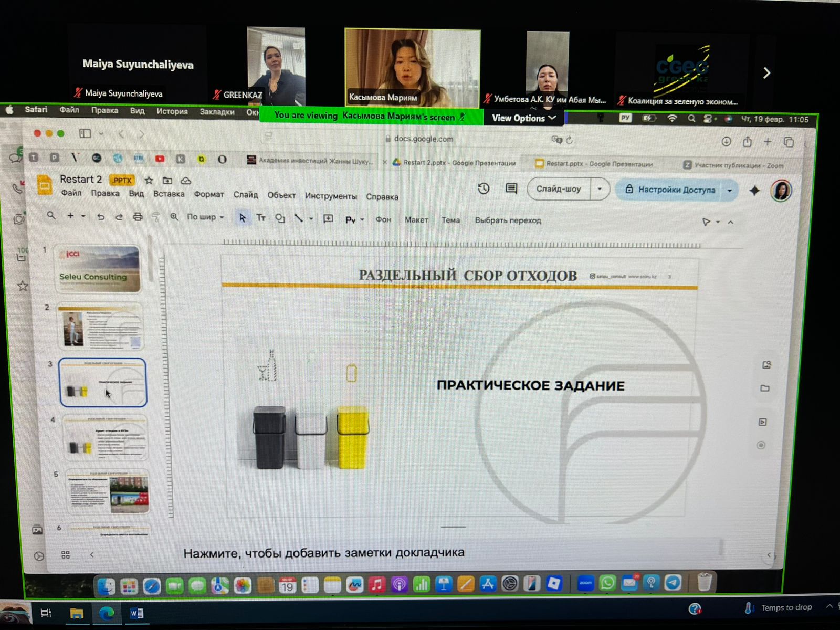Click the Gemini sparkle icon
Image resolution: width=840 pixels, height=630 pixels.
click(x=754, y=191)
